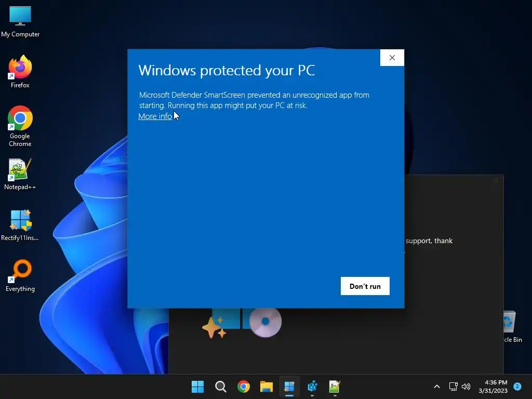Open the More info link in SmartScreen
The image size is (532, 399).
point(155,116)
